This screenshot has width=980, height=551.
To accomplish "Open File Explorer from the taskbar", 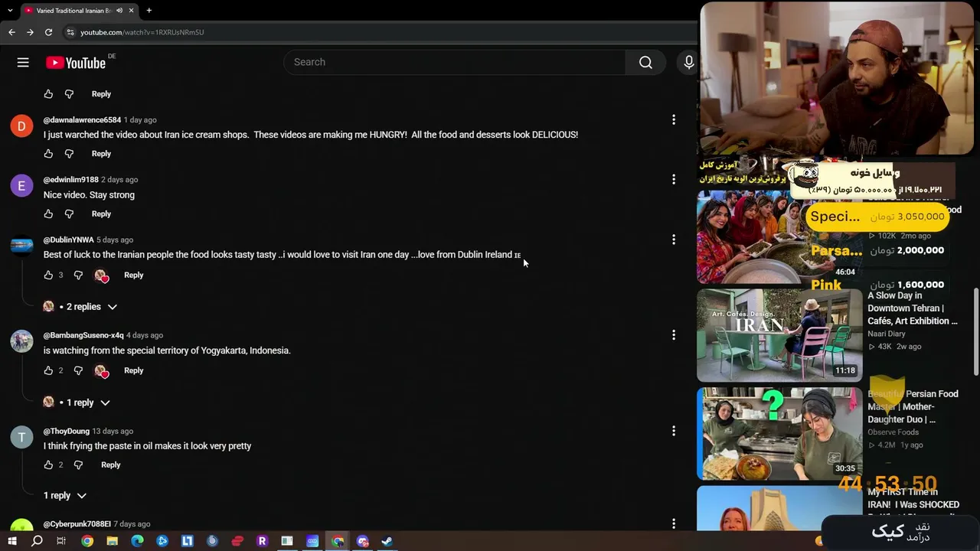I will (113, 541).
